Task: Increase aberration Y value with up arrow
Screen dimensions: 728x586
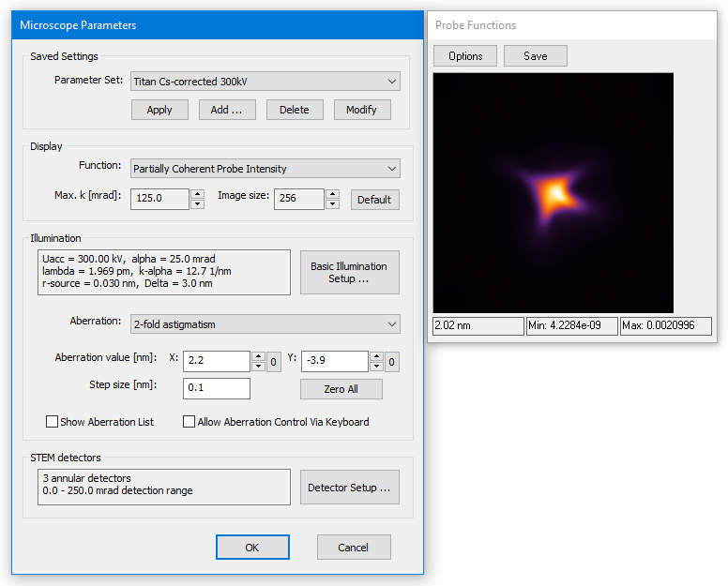Action: pyautogui.click(x=377, y=356)
